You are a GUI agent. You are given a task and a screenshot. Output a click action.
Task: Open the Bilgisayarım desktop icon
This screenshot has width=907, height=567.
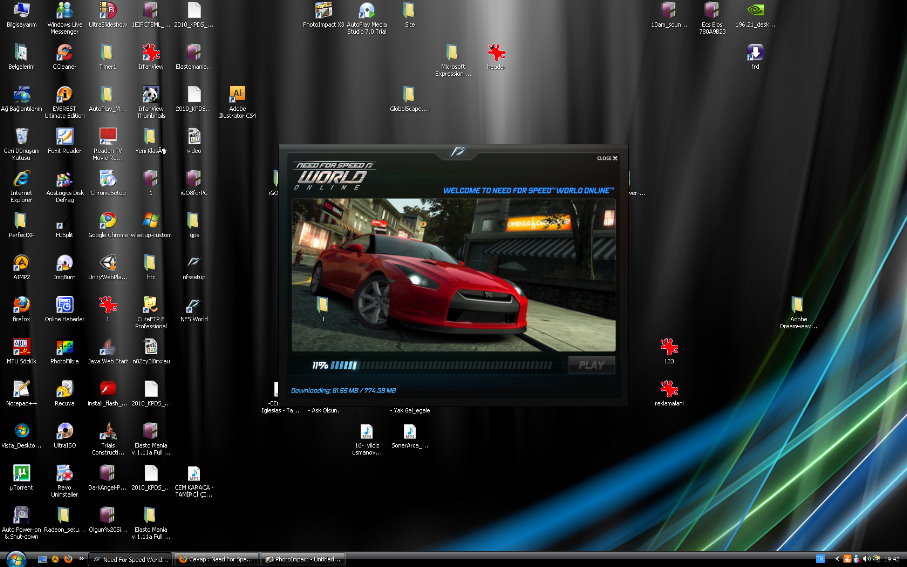(21, 16)
